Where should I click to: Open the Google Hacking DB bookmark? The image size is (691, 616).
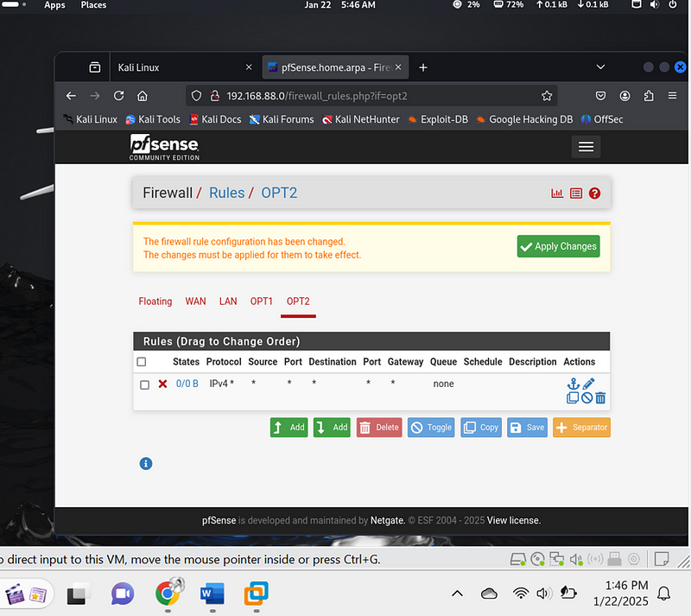(525, 119)
